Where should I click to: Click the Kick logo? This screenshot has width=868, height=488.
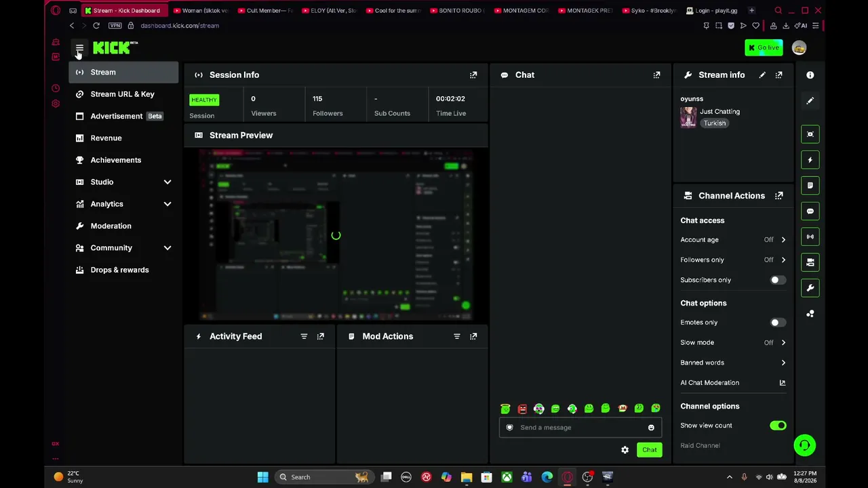[x=115, y=47]
